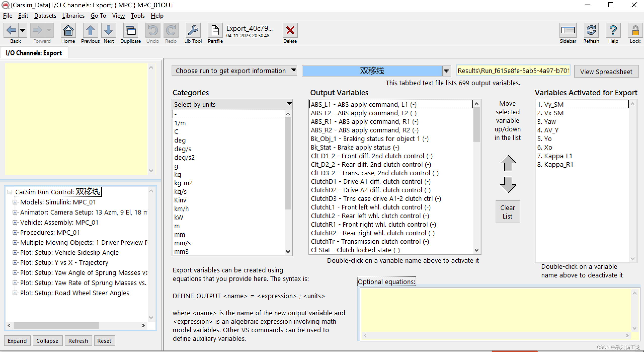644x352 pixels.
Task: Click in the Optional equations text field
Action: (496, 310)
